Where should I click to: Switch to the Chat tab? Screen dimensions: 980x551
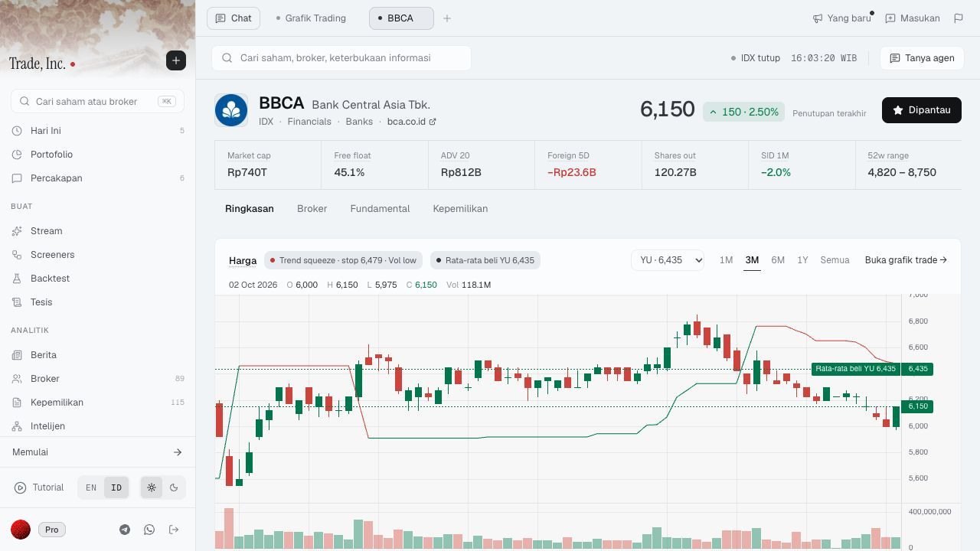[x=234, y=18]
